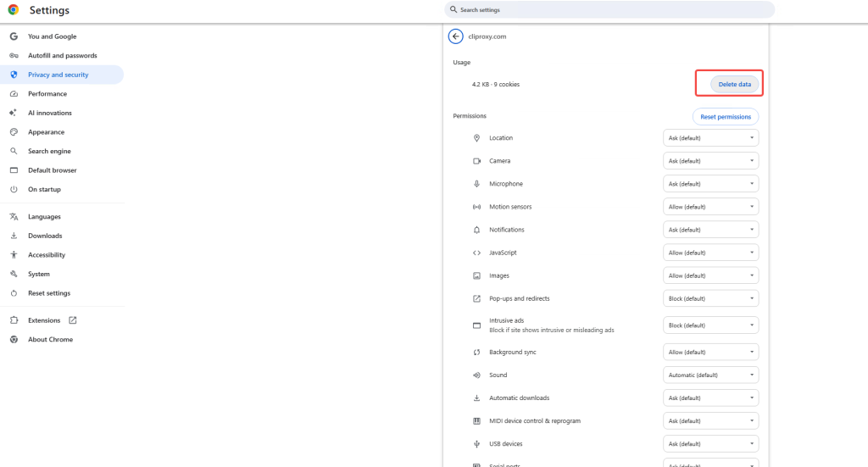
Task: Click the Reset permissions button
Action: (726, 116)
